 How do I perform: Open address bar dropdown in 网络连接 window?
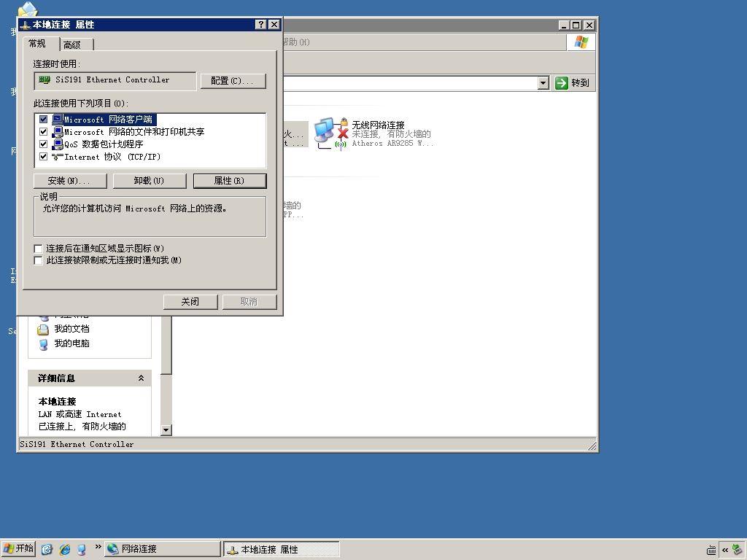coord(543,83)
